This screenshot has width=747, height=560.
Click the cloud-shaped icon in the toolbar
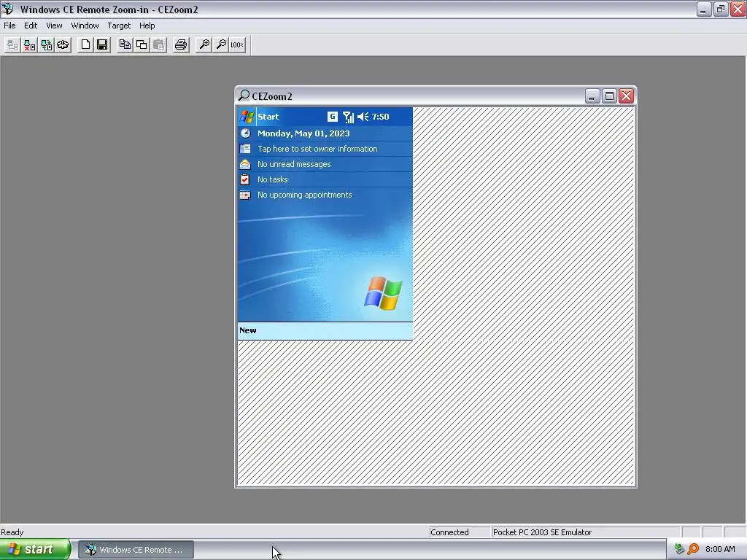tap(63, 44)
